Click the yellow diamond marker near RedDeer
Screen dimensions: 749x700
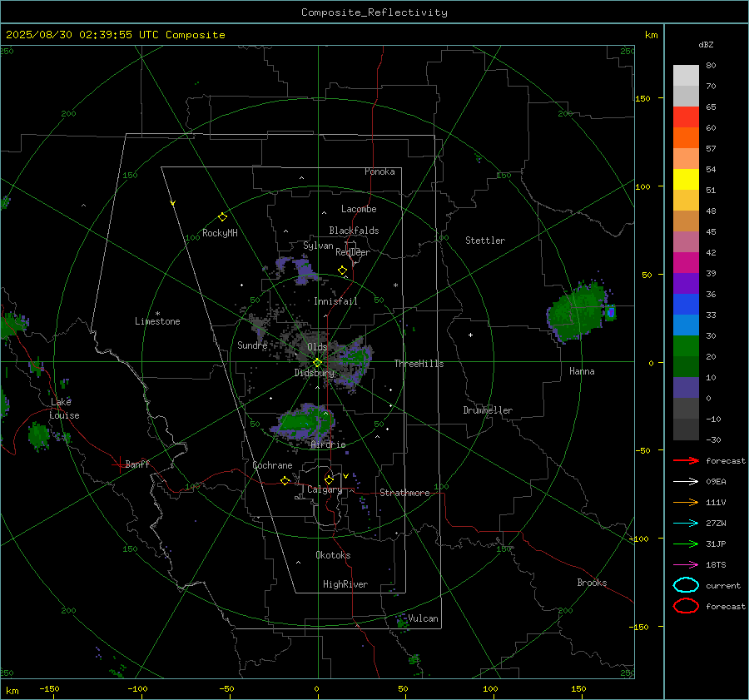point(342,271)
